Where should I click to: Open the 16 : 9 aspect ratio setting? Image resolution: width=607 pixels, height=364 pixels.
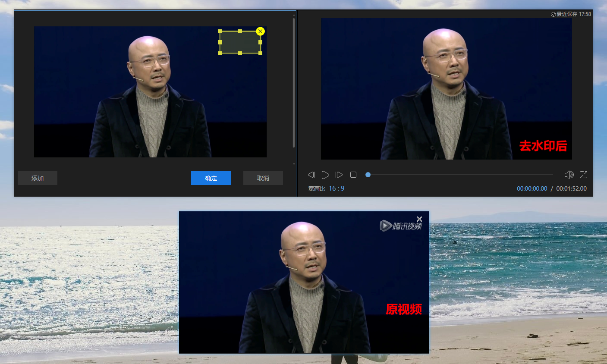[337, 188]
